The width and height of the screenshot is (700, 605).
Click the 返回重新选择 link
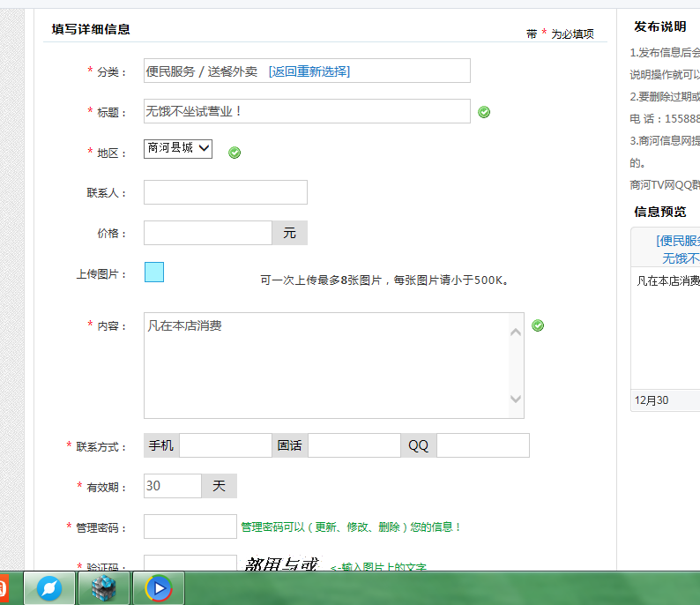pyautogui.click(x=309, y=71)
